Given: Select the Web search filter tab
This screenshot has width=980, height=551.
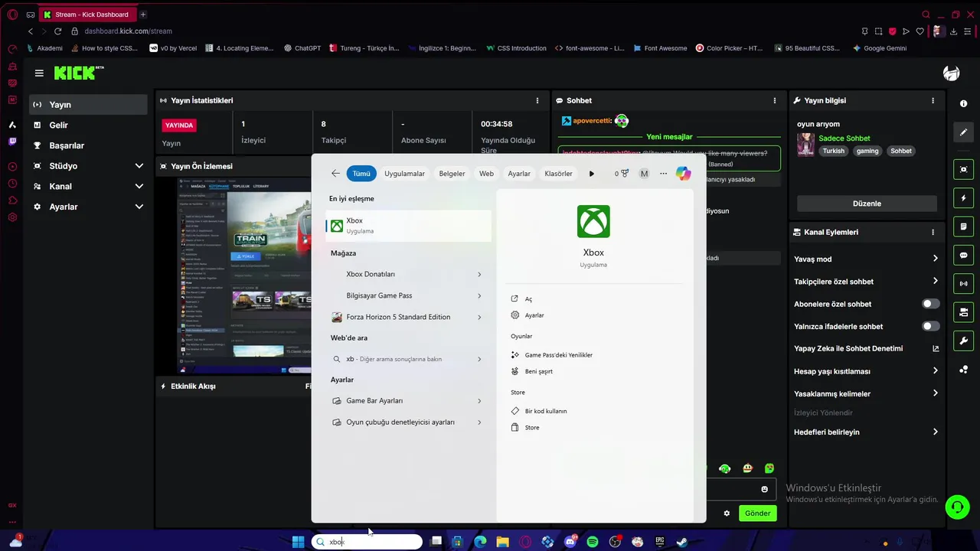Looking at the screenshot, I should point(486,174).
